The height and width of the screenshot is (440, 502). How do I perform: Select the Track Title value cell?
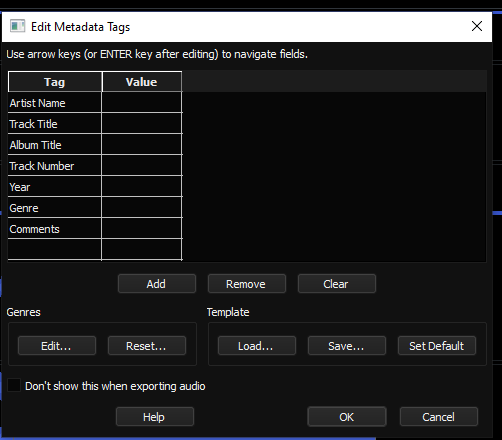(142, 124)
